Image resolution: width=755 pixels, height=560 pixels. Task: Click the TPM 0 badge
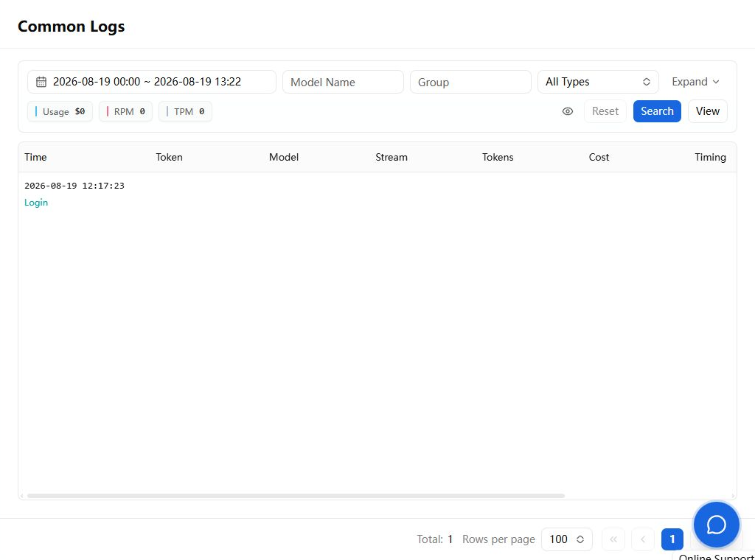pyautogui.click(x=185, y=111)
